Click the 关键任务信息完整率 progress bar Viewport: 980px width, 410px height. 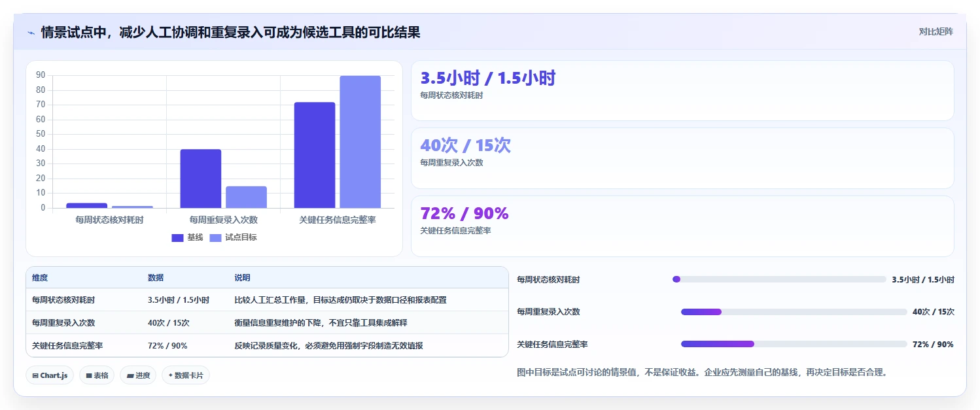click(794, 344)
